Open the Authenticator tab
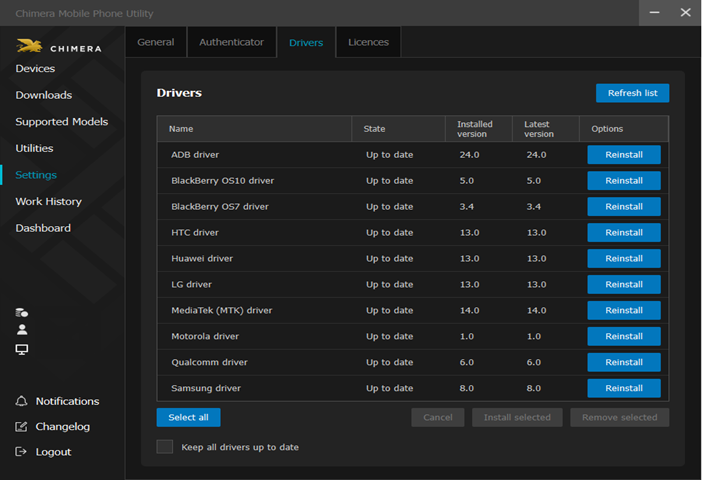 pyautogui.click(x=231, y=42)
